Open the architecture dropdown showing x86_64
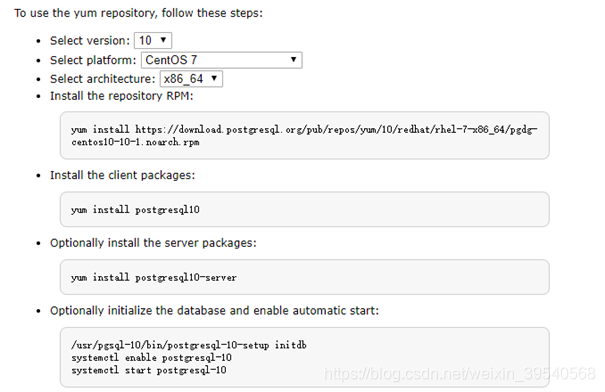This screenshot has height=392, width=605. [191, 79]
